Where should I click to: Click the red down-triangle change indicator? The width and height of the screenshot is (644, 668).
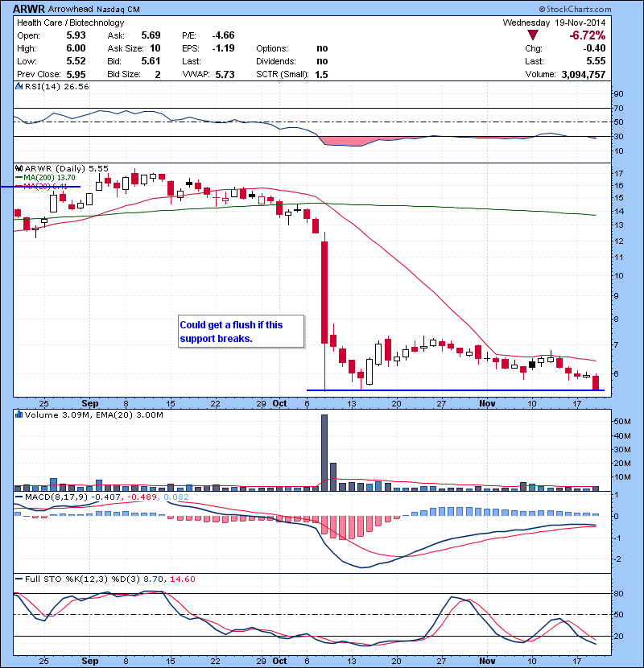(x=532, y=35)
